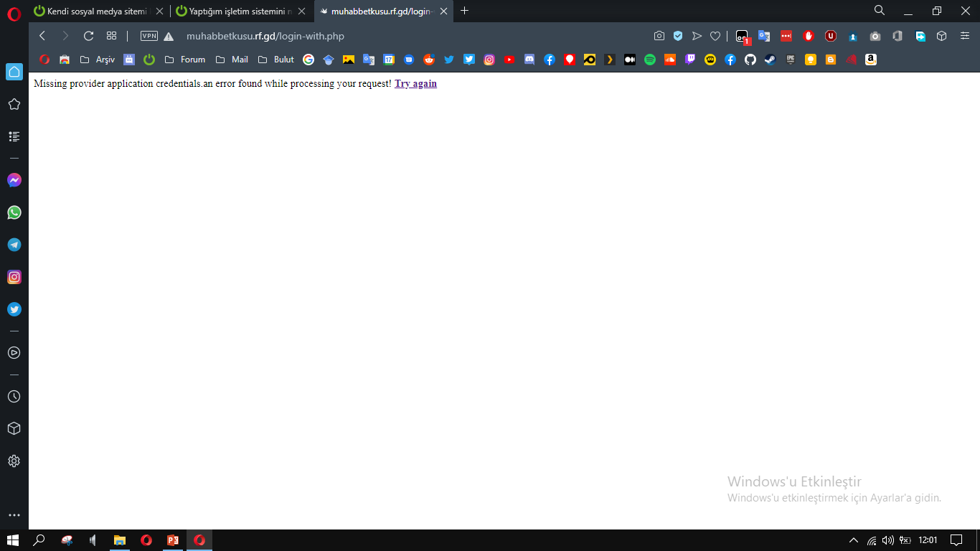Go back to the previous page
980x551 pixels.
42,36
